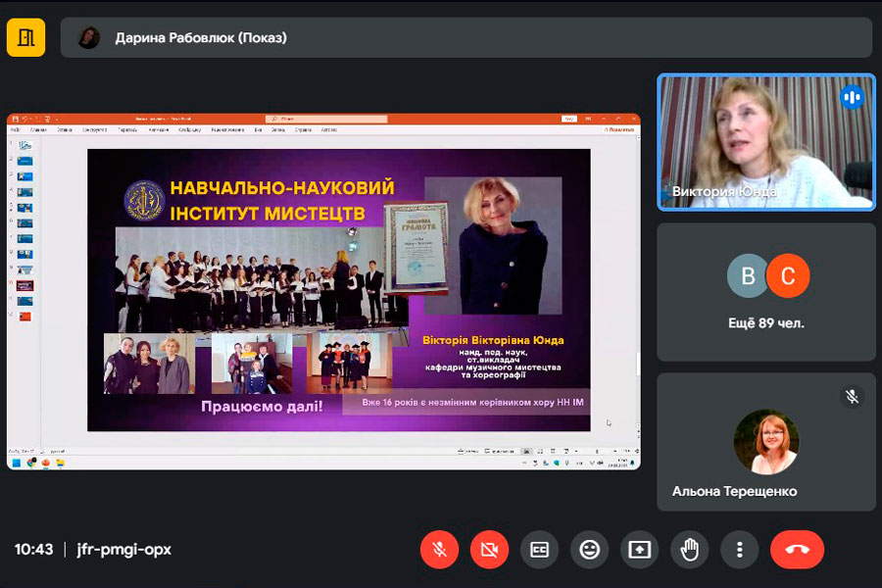Toggle closed captions (CC)

click(539, 550)
